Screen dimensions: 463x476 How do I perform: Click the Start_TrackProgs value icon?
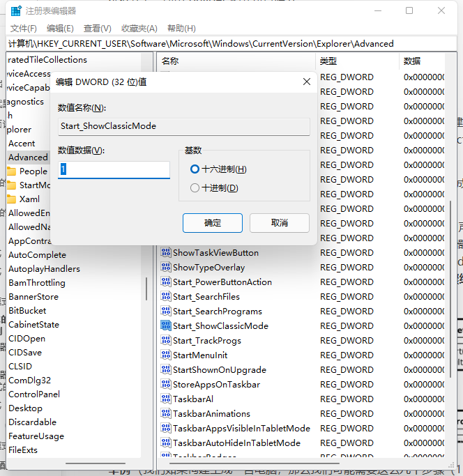166,341
